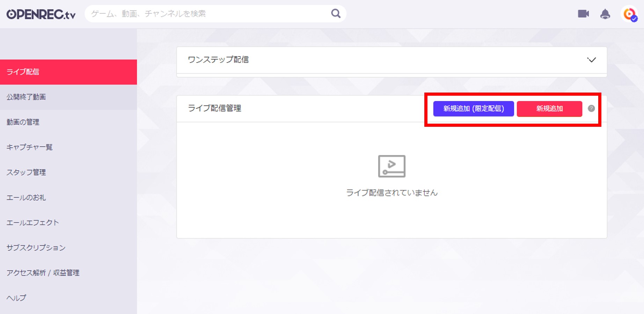
Task: Open アクセス解析 / 収益管理 menu item
Action: [x=68, y=273]
